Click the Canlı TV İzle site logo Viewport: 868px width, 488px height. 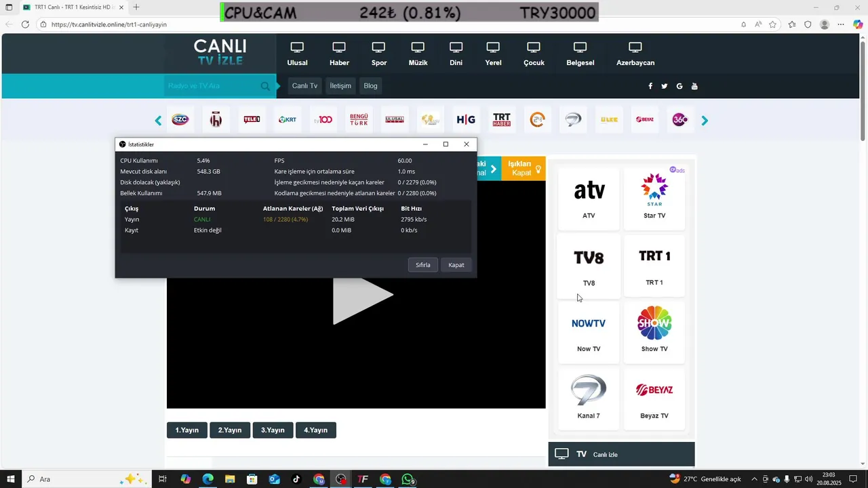[x=220, y=52]
